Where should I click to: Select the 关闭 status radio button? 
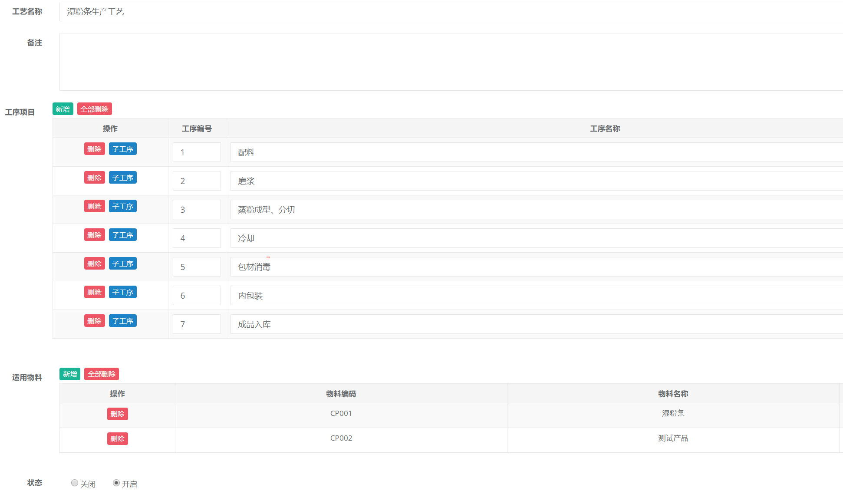(x=75, y=483)
